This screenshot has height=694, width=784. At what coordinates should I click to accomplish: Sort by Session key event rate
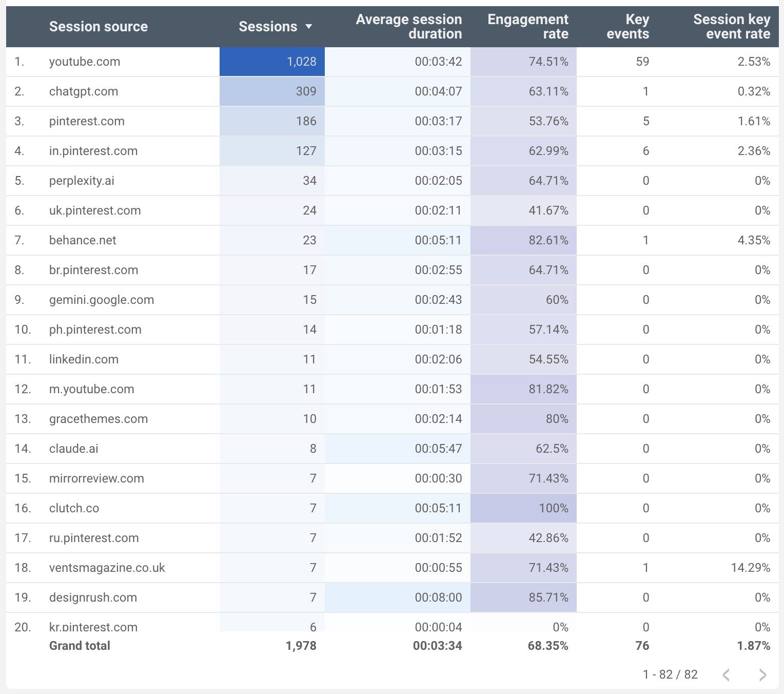(731, 27)
